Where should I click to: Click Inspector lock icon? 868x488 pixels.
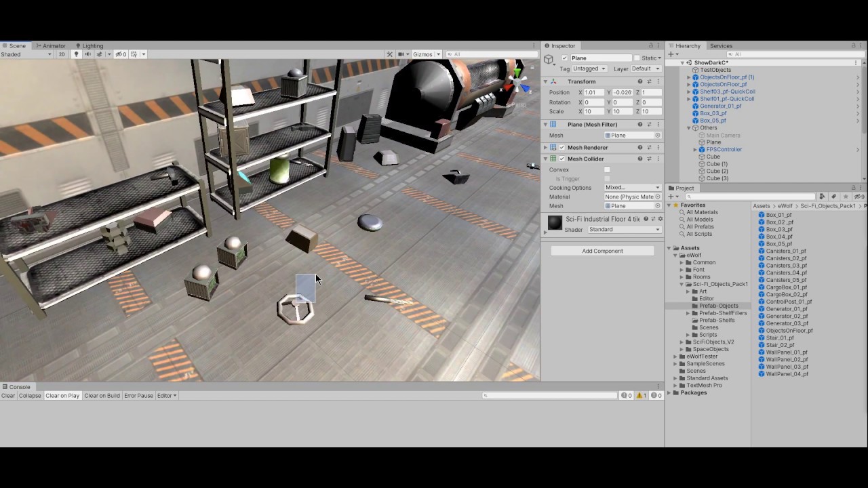(x=651, y=45)
